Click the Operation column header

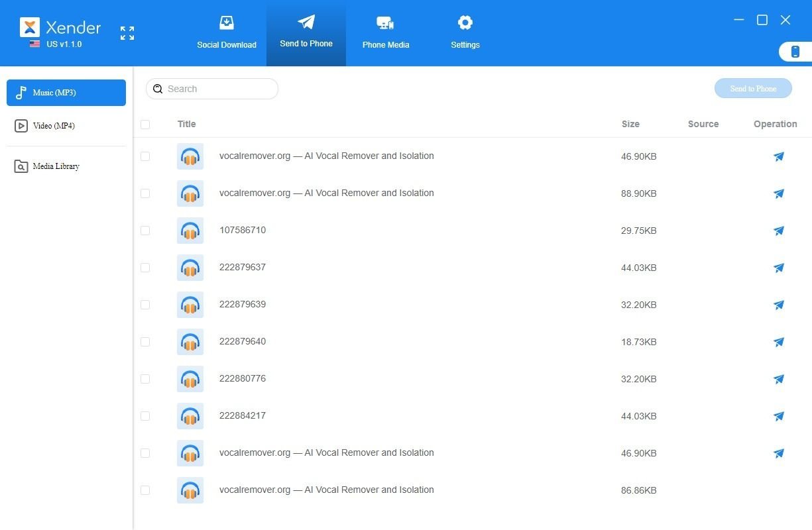coord(776,124)
